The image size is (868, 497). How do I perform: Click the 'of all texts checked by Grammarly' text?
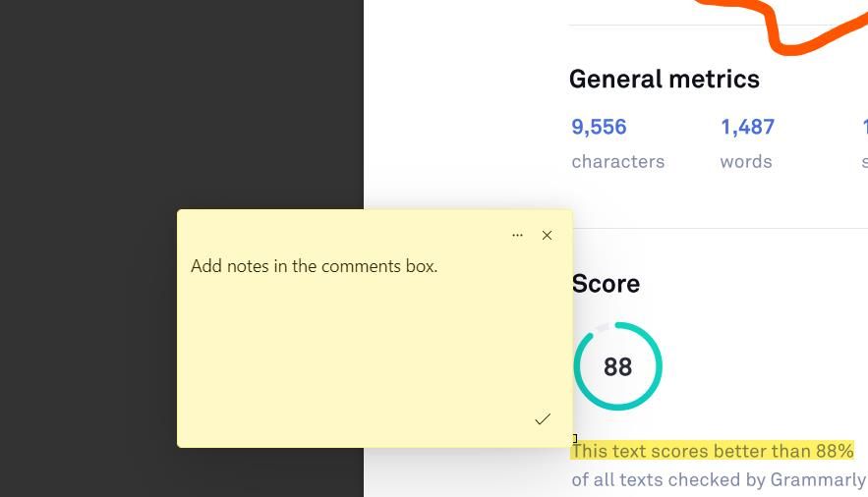(718, 479)
